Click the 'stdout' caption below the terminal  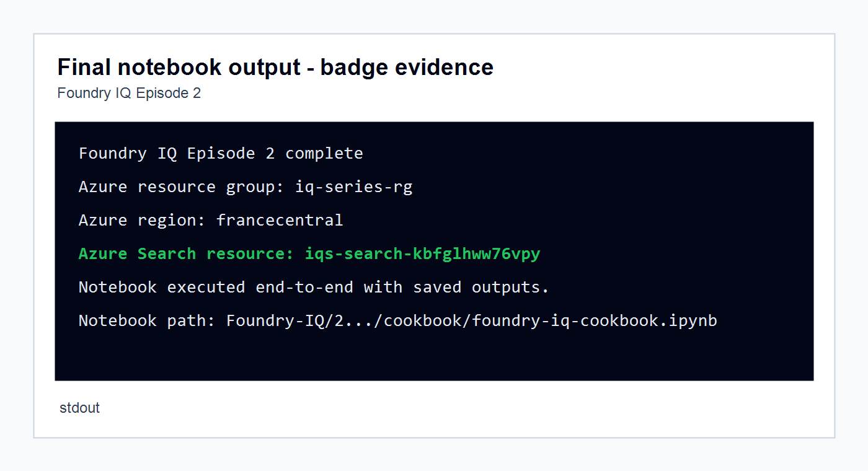pyautogui.click(x=79, y=408)
